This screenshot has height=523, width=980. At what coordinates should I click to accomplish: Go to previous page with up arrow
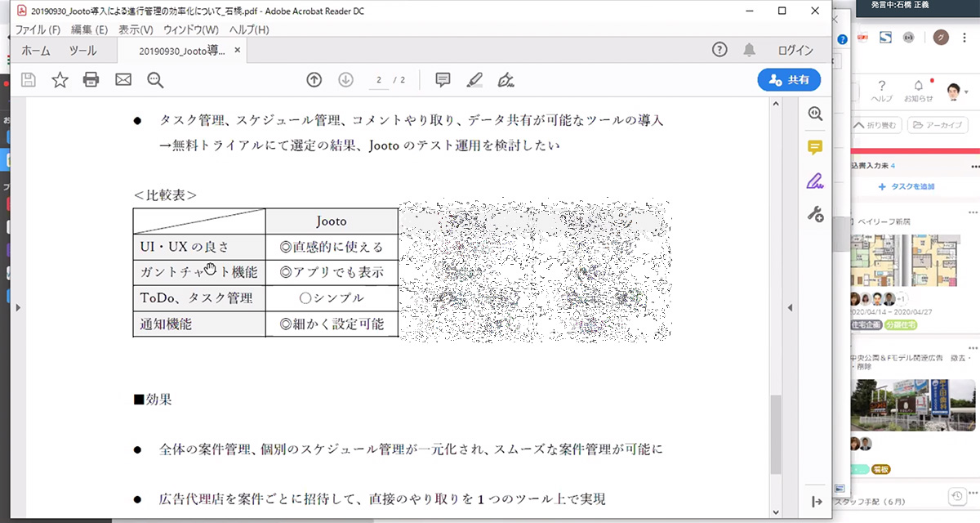coord(314,79)
